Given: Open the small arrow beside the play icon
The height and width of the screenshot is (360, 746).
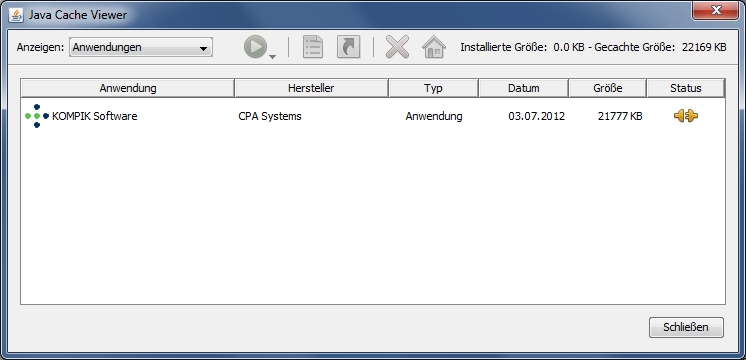Looking at the screenshot, I should pyautogui.click(x=273, y=57).
